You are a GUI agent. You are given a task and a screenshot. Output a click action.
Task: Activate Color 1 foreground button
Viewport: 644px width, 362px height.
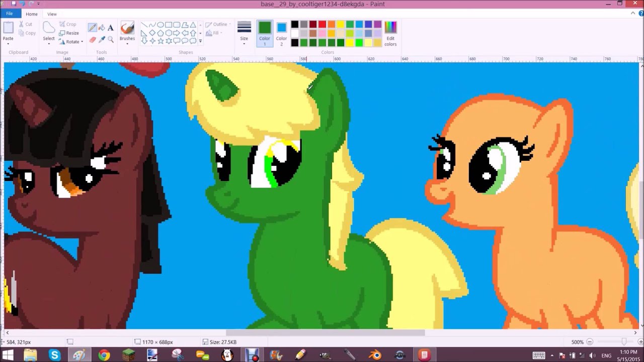265,34
